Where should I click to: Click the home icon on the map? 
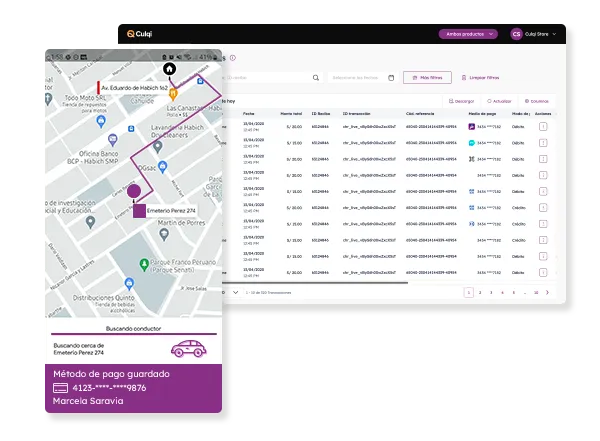170,69
